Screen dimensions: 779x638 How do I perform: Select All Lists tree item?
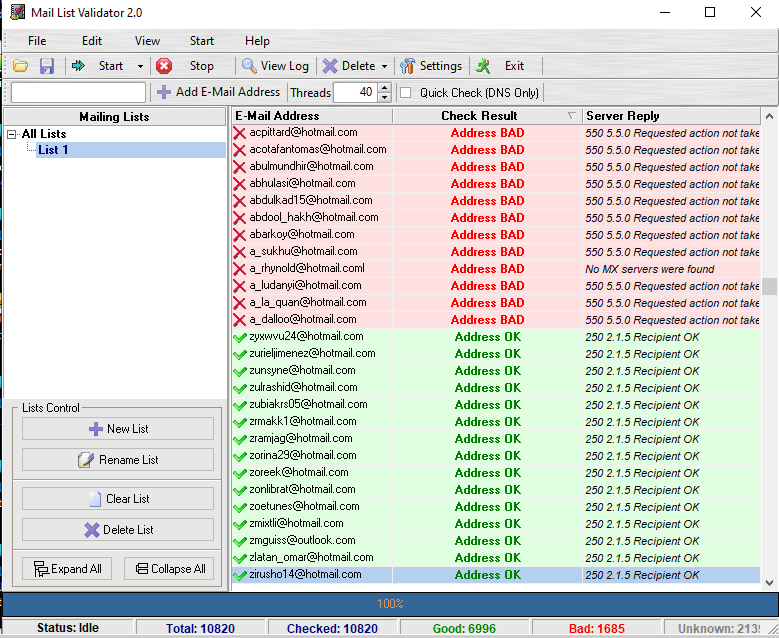click(44, 134)
